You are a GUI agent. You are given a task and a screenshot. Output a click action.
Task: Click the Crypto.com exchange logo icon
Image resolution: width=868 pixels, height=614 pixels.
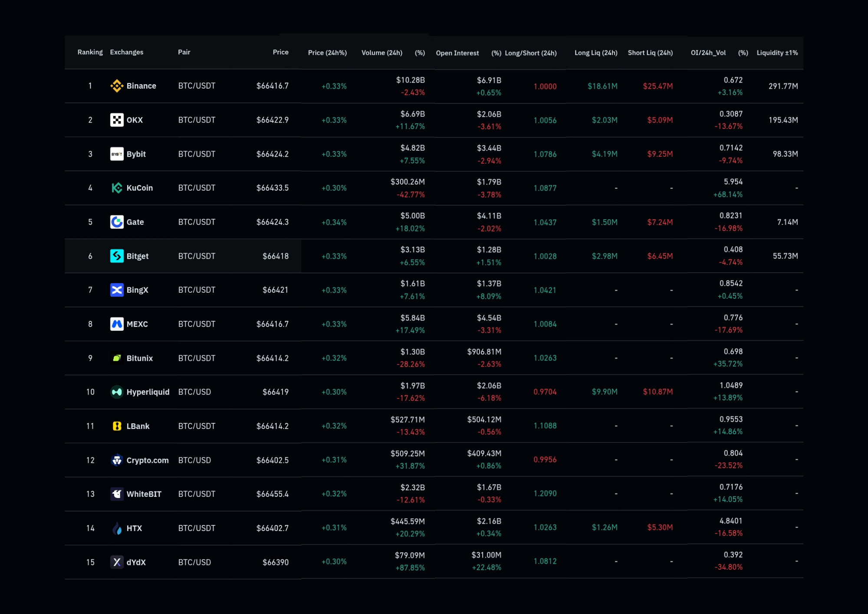coord(117,460)
